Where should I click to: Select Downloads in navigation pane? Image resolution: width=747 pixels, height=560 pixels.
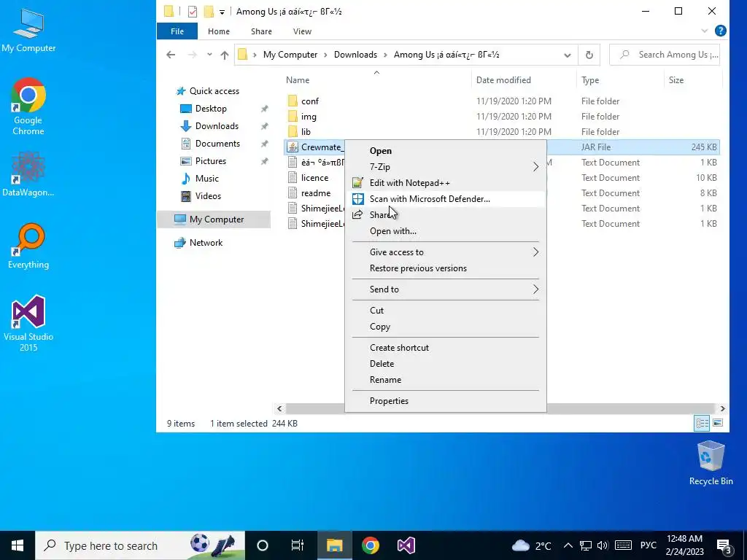[x=217, y=126]
